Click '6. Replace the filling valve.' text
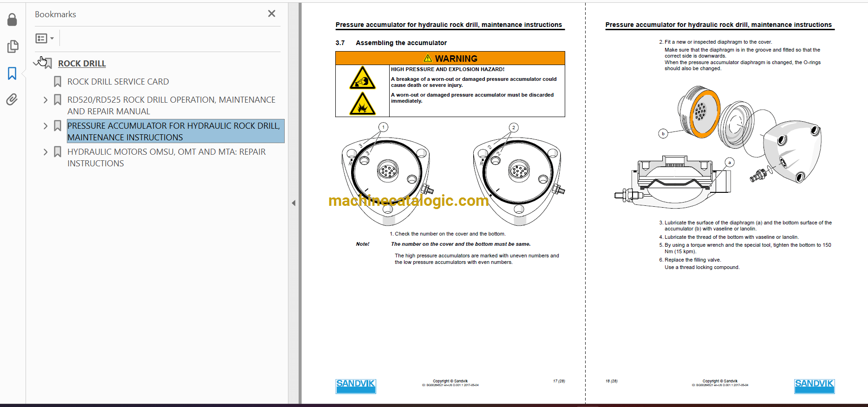This screenshot has height=407, width=868. (x=690, y=260)
